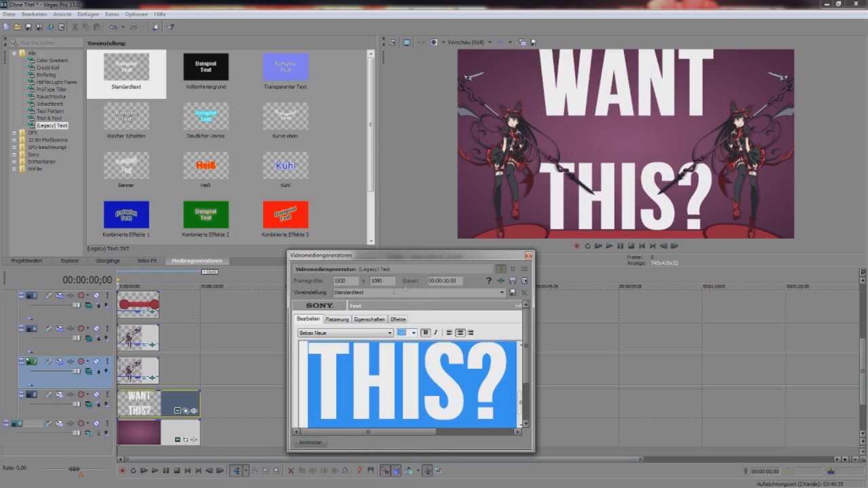Expand the Sony folder in plug-in tree
This screenshot has height=488, width=868.
click(14, 155)
